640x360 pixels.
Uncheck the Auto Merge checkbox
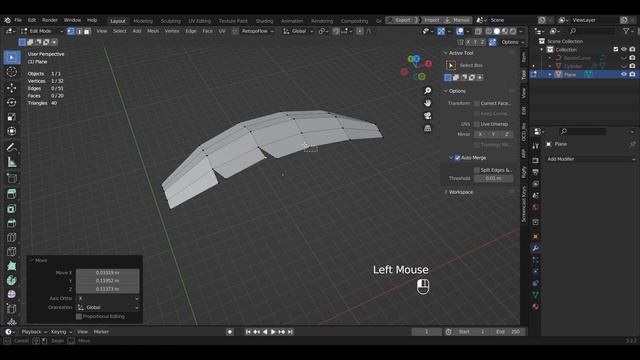[x=458, y=158]
